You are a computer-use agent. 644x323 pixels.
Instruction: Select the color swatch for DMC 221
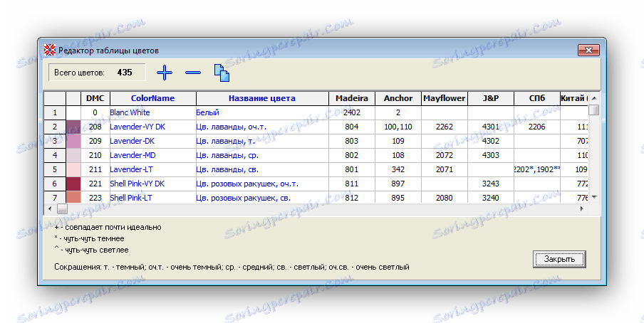pyautogui.click(x=73, y=184)
